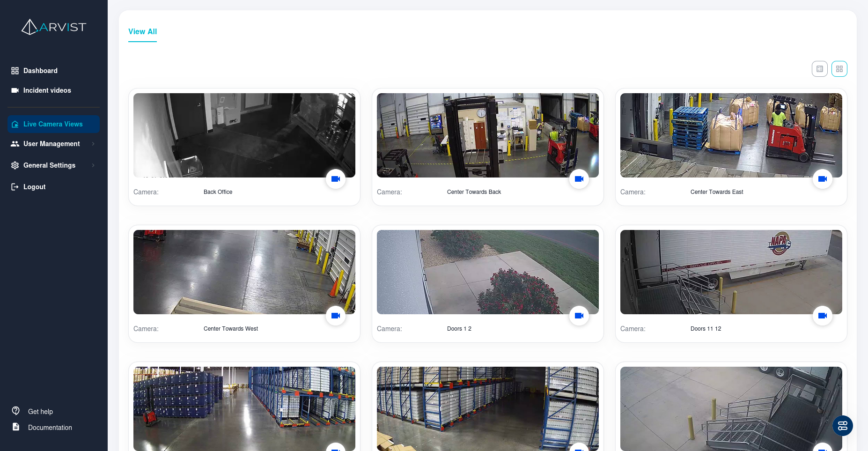This screenshot has height=451, width=868.
Task: View the Center Towards West camera preview
Action: pos(244,272)
